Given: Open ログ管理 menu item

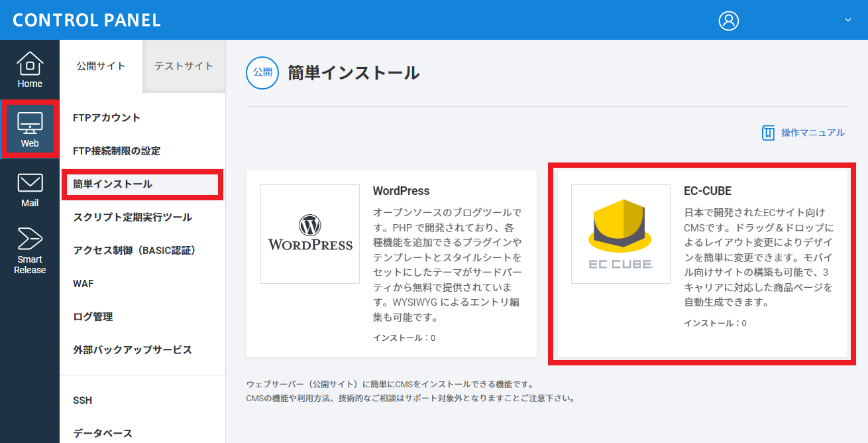Looking at the screenshot, I should coord(93,317).
